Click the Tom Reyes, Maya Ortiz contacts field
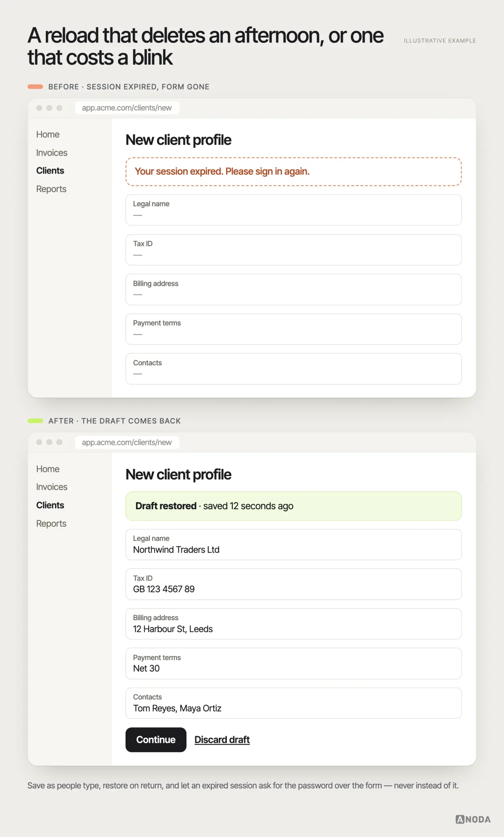The height and width of the screenshot is (837, 504). pyautogui.click(x=294, y=703)
